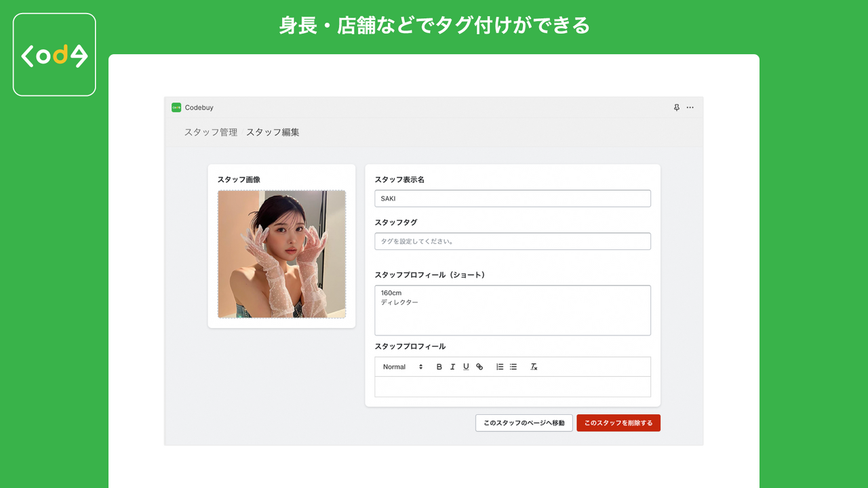This screenshot has height=488, width=868.
Task: Click the スタッフタグ tag input field
Action: (512, 241)
